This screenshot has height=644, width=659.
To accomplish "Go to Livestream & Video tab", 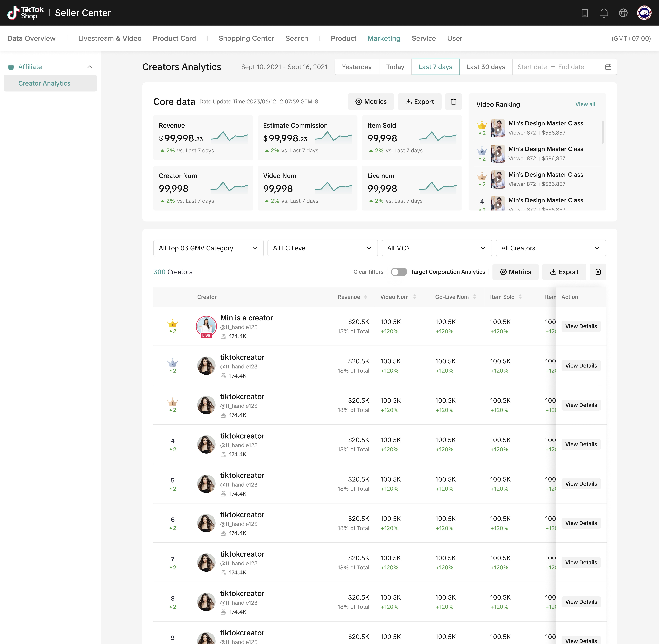I will pos(110,39).
